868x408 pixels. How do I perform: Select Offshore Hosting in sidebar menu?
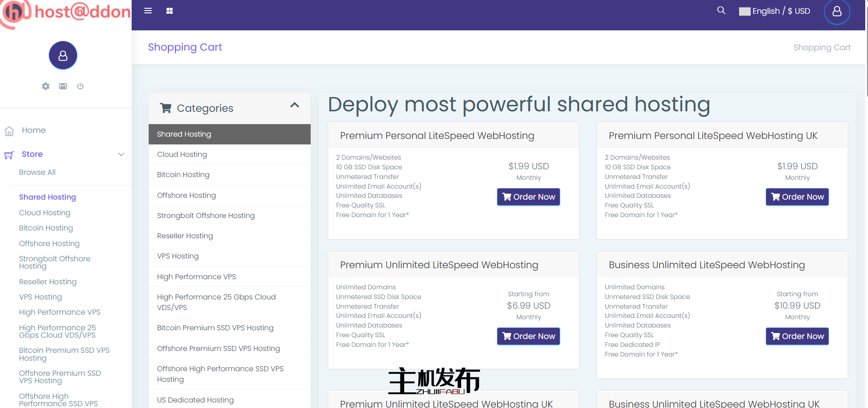coord(49,243)
